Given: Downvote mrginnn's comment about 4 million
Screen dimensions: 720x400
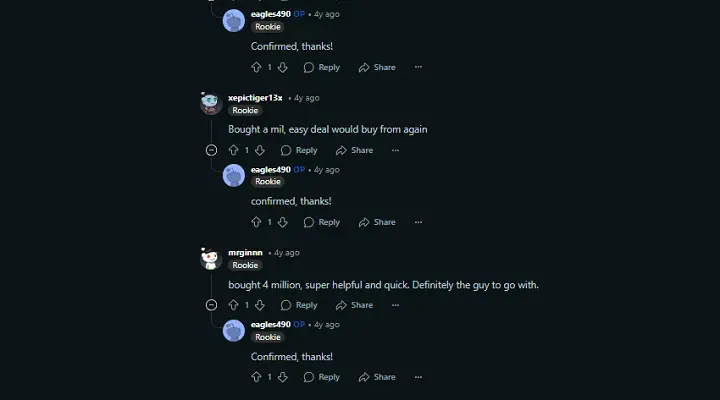Looking at the screenshot, I should (260, 305).
